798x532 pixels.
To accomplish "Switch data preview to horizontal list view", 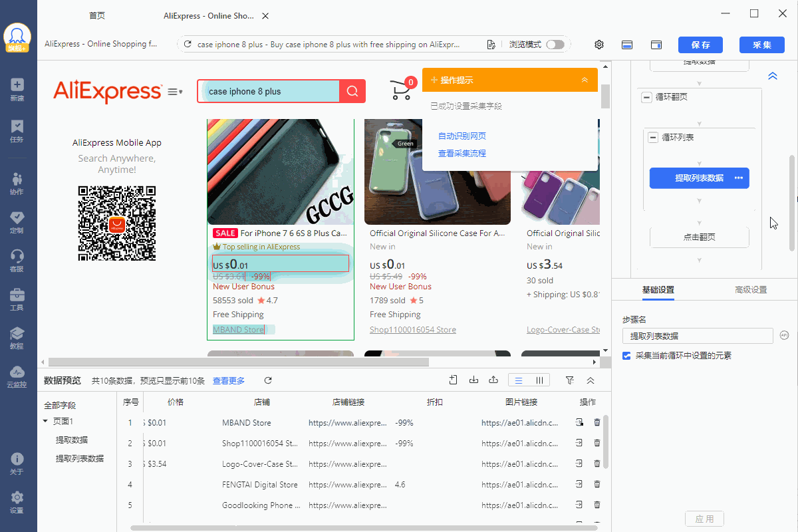I will (x=519, y=380).
